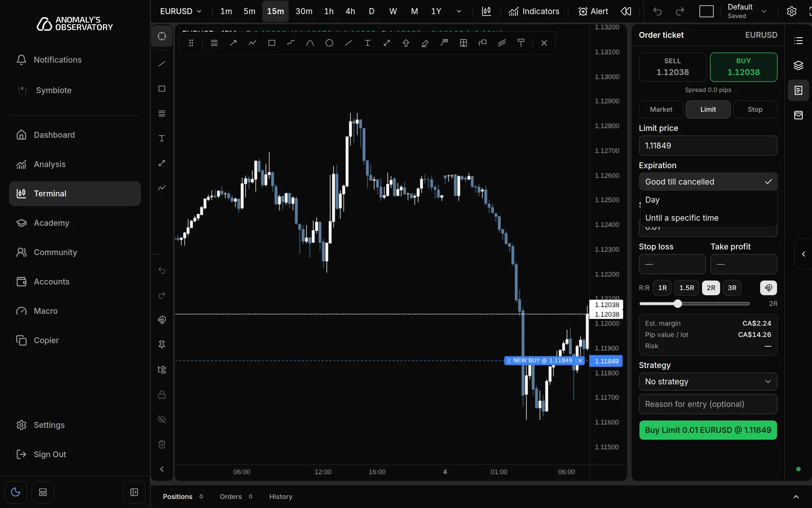Click Buy Limit 0.01 EURUSD button
Viewport: 812px width, 508px height.
708,430
